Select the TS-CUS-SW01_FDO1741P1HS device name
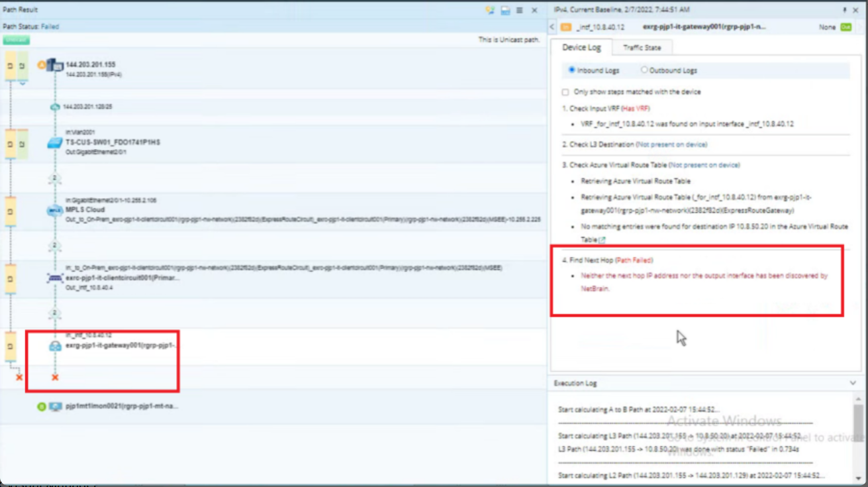 (113, 142)
